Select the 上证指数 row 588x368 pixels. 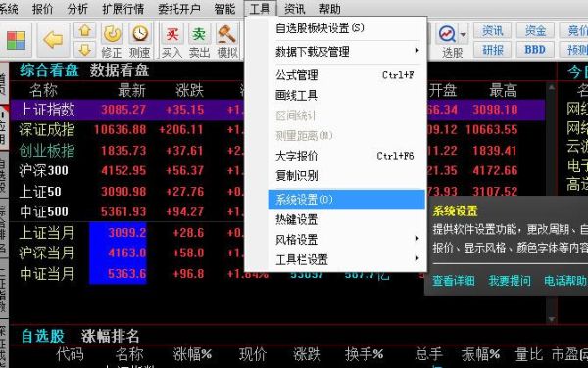(x=277, y=110)
